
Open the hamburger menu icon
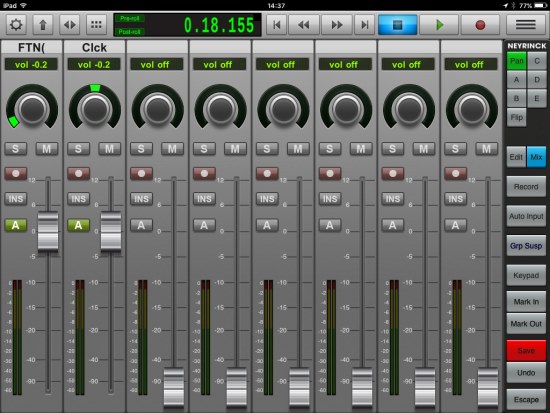coord(525,25)
